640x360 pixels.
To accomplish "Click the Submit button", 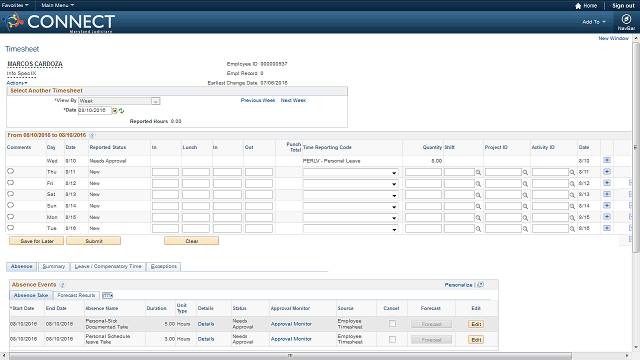I will (94, 241).
